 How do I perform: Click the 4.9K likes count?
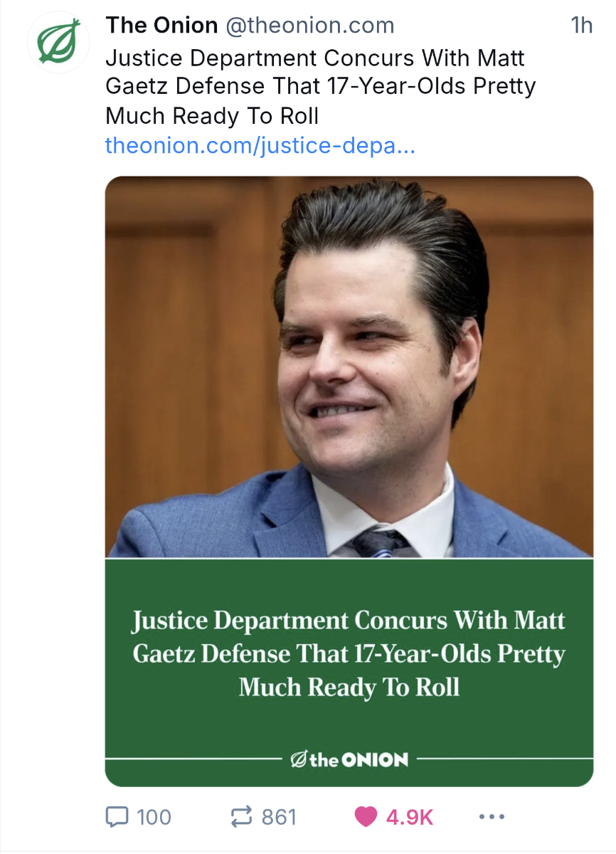tap(409, 816)
